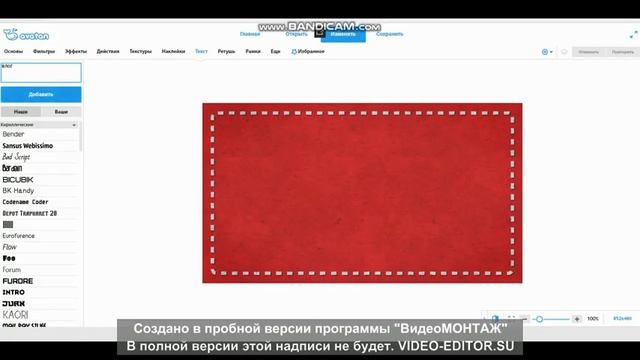Click the image dimensions text in bottom right
This screenshot has width=640, height=360.
(x=622, y=318)
